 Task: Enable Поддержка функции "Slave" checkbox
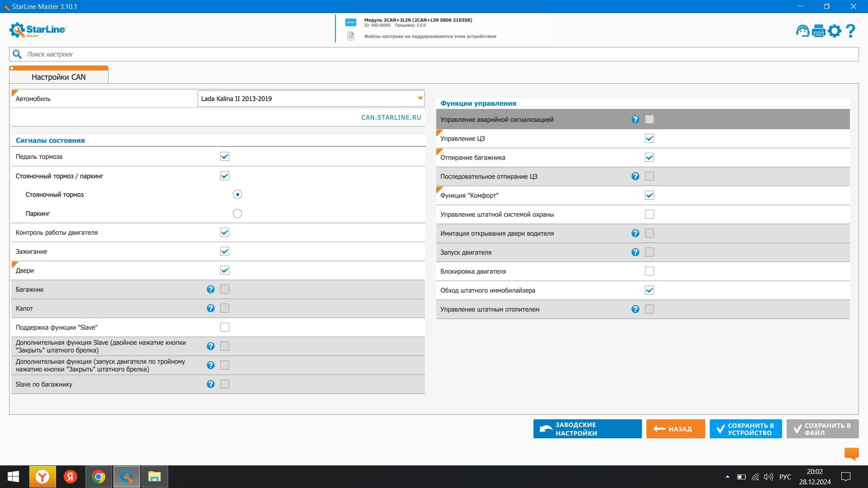225,327
